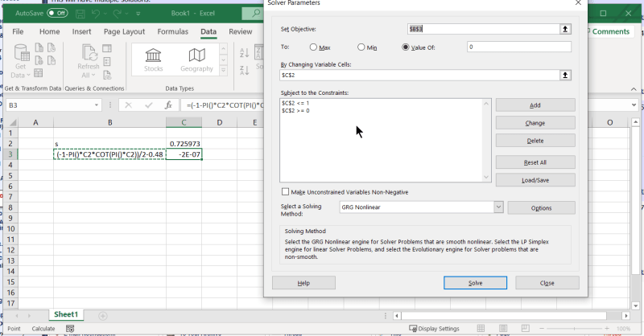Open the Name Box dropdown arrow

pyautogui.click(x=97, y=105)
